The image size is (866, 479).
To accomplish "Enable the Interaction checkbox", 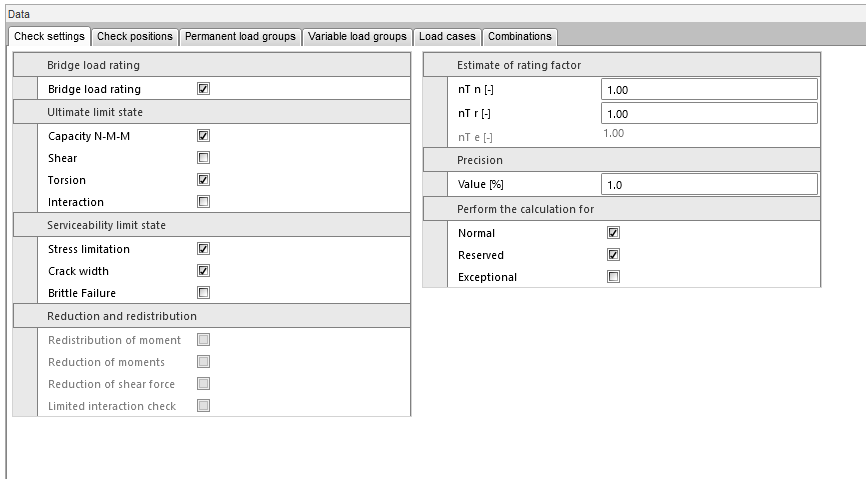I will tap(204, 202).
